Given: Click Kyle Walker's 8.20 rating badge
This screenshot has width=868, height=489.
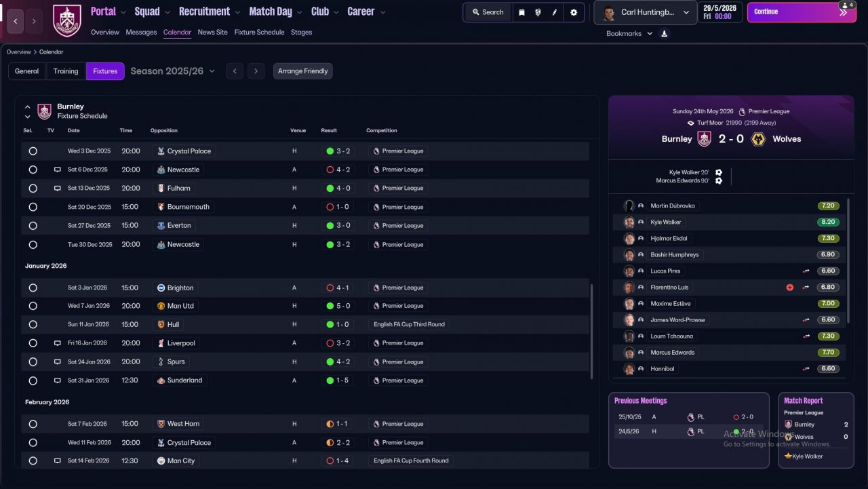Looking at the screenshot, I should pyautogui.click(x=829, y=222).
